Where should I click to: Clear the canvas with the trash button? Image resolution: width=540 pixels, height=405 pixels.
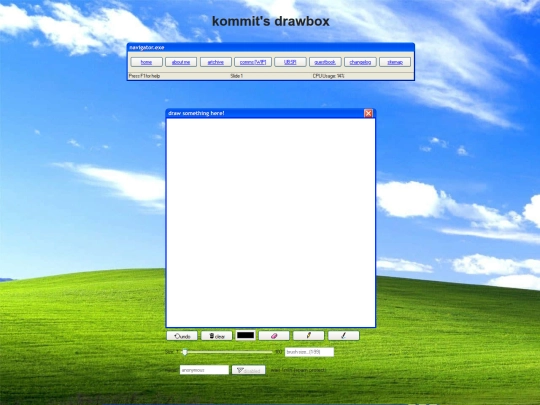click(217, 336)
